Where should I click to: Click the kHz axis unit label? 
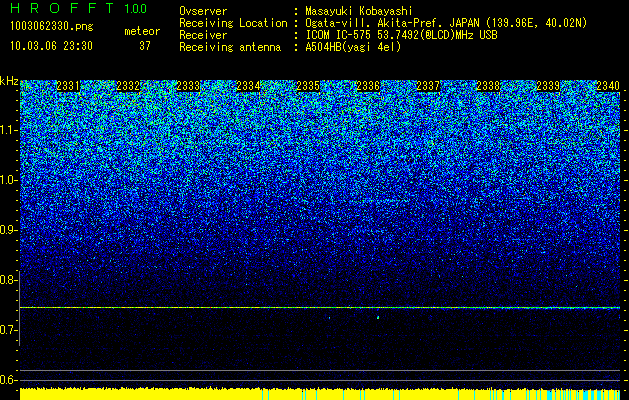point(9,81)
